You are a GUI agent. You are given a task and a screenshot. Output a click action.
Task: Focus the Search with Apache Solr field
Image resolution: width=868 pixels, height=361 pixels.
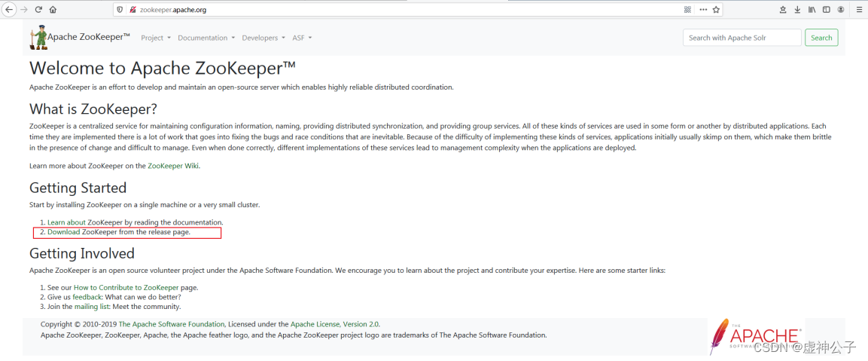tap(742, 38)
